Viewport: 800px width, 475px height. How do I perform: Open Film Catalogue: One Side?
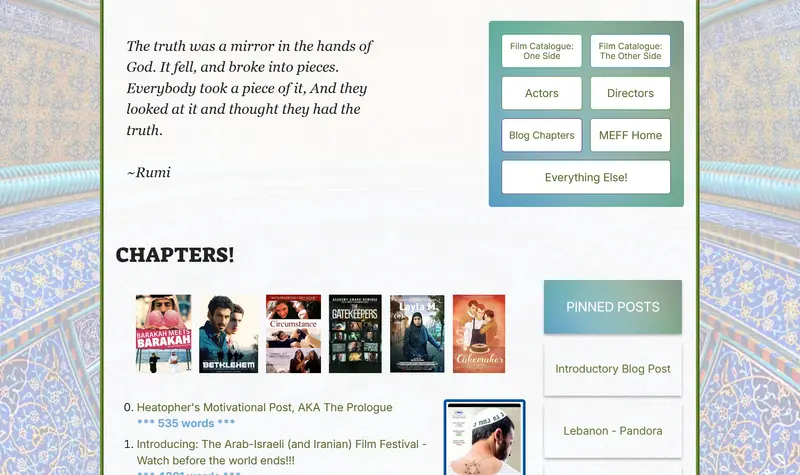point(541,51)
